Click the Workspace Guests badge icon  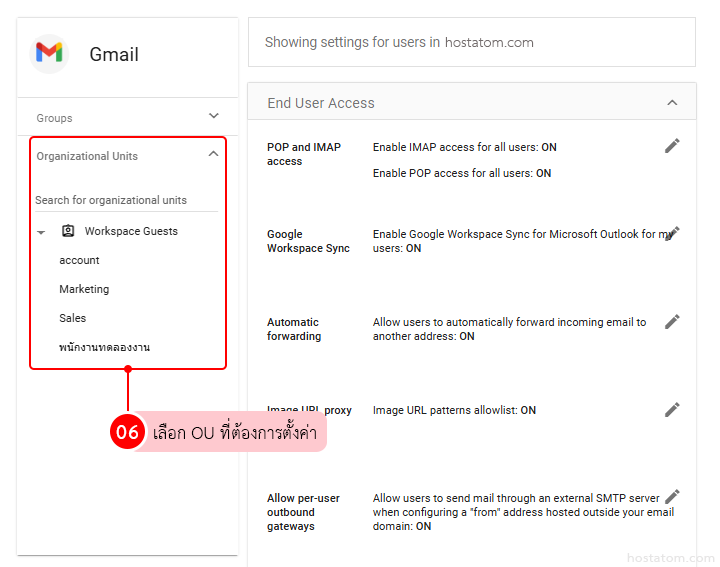68,231
